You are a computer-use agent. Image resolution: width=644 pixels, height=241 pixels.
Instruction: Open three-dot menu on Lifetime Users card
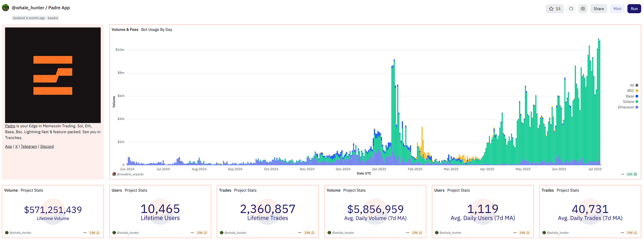[192, 233]
